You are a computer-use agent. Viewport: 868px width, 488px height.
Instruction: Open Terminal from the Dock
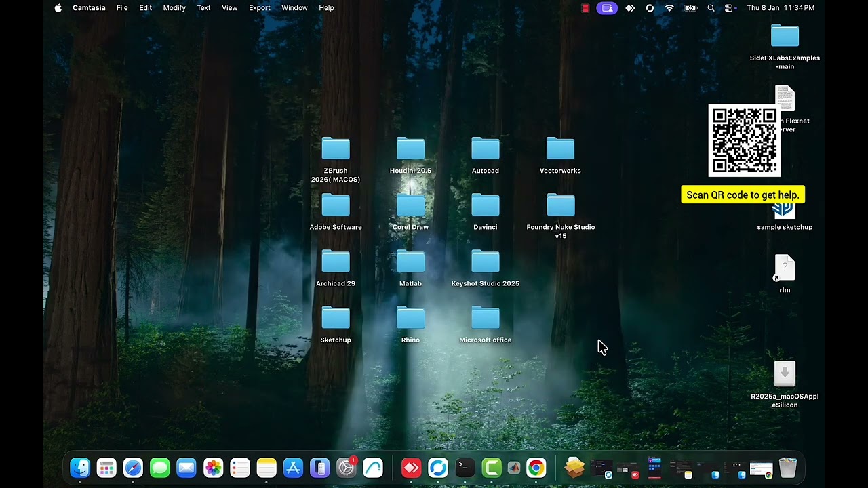coord(465,468)
